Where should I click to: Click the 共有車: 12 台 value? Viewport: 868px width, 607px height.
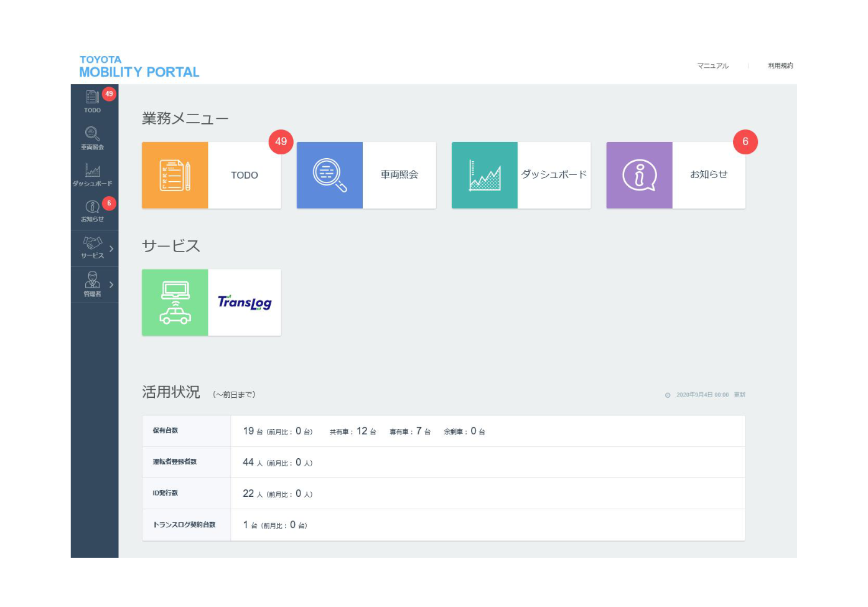(353, 431)
